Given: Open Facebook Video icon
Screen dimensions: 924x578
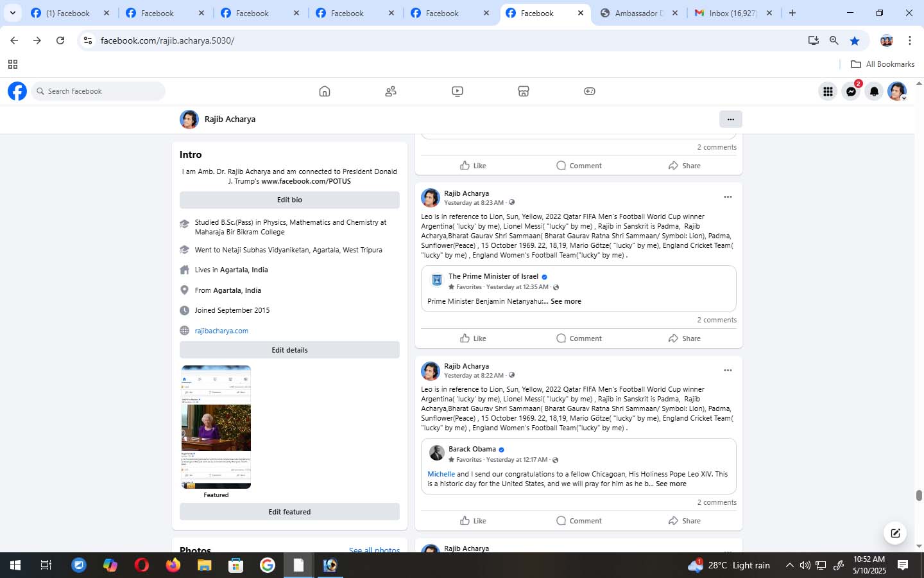Looking at the screenshot, I should tap(458, 91).
